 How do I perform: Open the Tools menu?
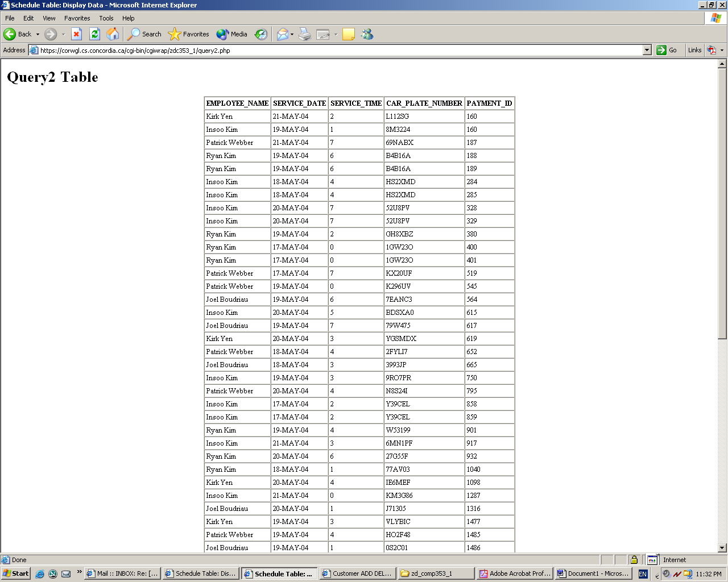tap(106, 18)
